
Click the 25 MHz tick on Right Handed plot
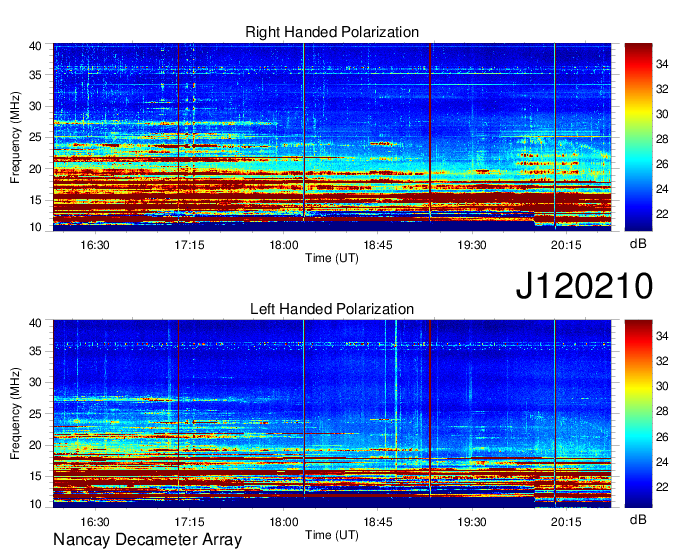[x=35, y=137]
